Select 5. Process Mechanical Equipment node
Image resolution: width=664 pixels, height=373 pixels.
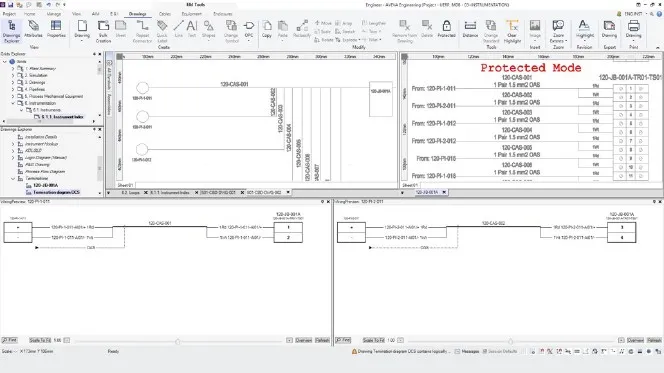54,96
